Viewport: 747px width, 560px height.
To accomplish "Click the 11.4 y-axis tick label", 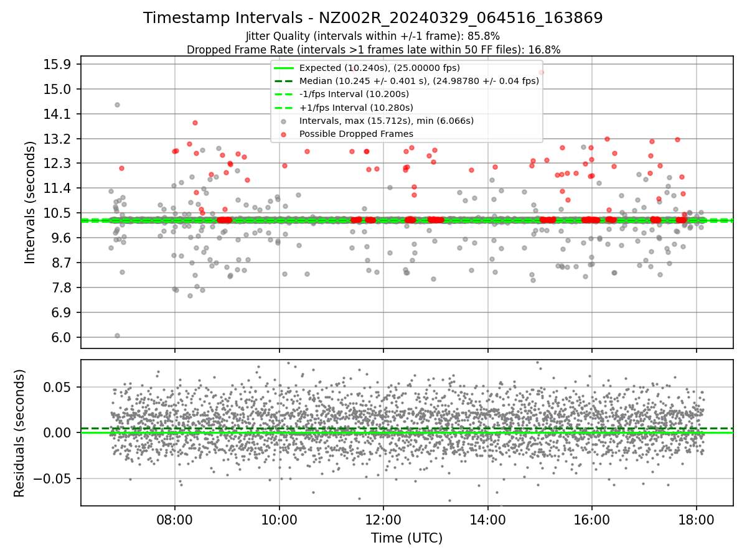I will pyautogui.click(x=60, y=189).
